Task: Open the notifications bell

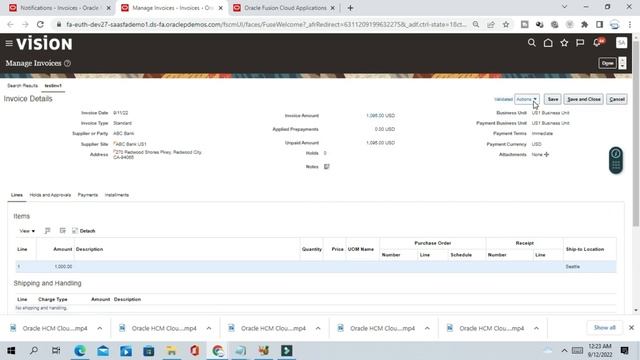Action: tap(598, 42)
